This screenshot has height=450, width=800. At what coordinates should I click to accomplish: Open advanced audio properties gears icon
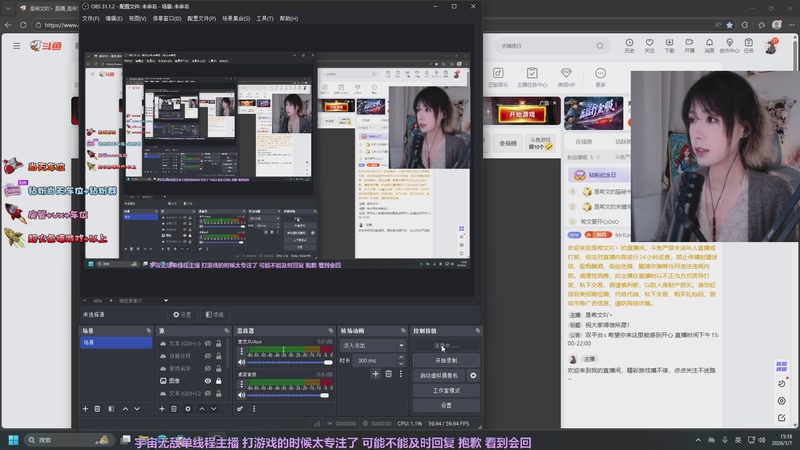point(240,409)
